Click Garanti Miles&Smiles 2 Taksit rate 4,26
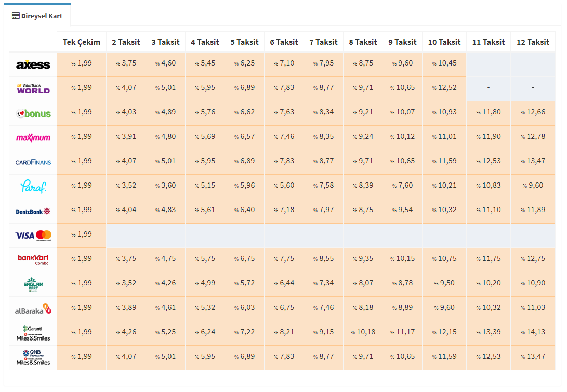 126,332
